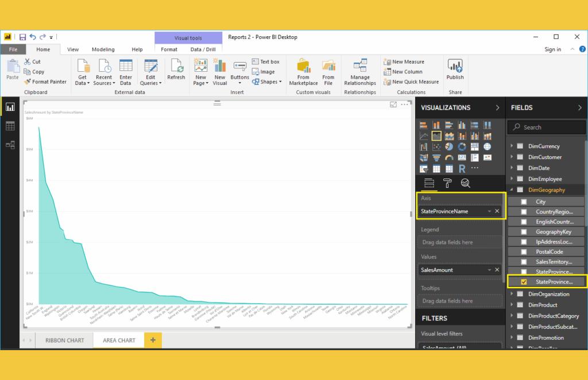Image resolution: width=588 pixels, height=380 pixels.
Task: Pick the Map globe visualization
Action: click(488, 147)
